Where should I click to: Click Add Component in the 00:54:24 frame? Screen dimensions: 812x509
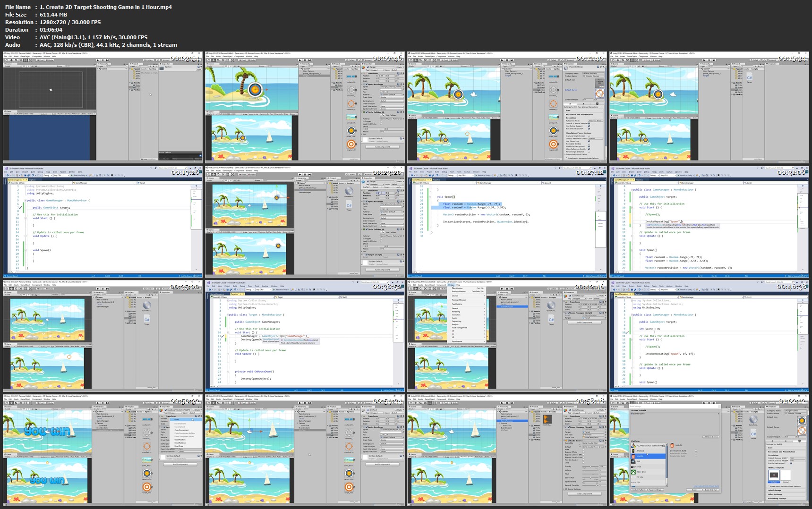[x=383, y=464]
